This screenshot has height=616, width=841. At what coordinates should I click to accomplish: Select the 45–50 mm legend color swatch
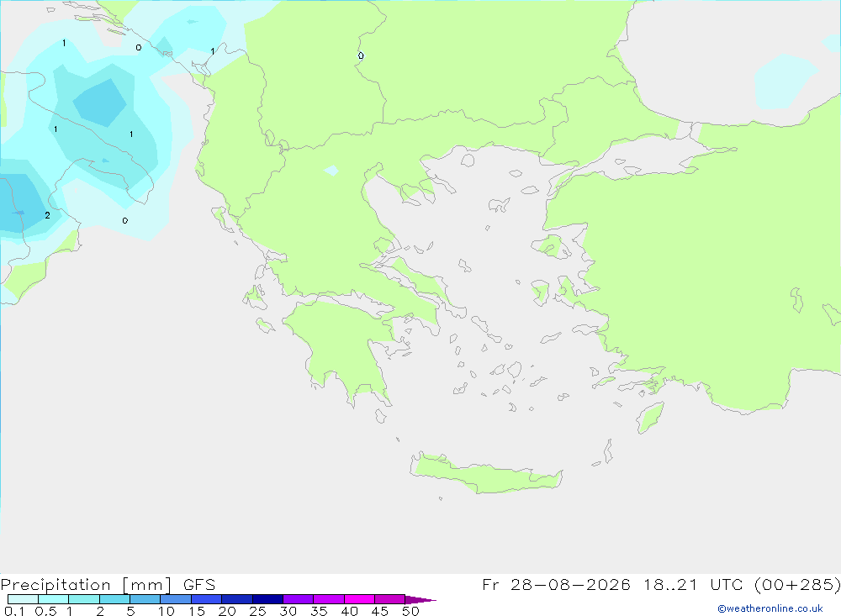tap(390, 599)
